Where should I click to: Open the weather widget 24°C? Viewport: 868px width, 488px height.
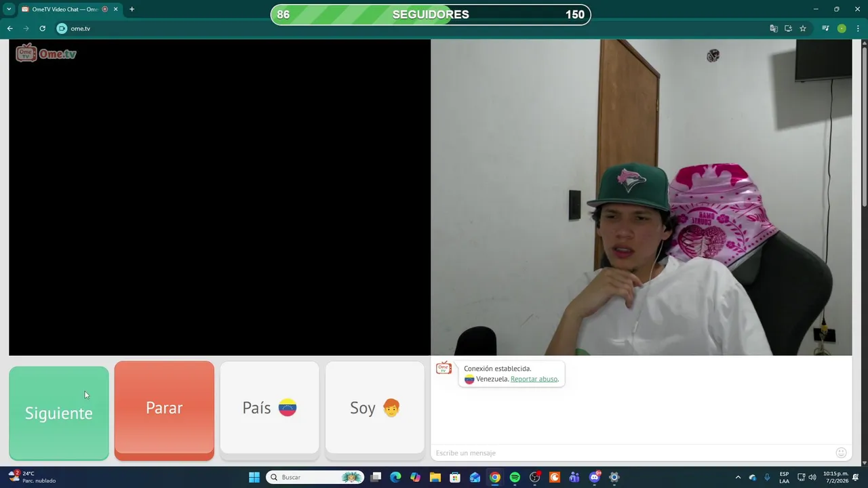pos(33,477)
